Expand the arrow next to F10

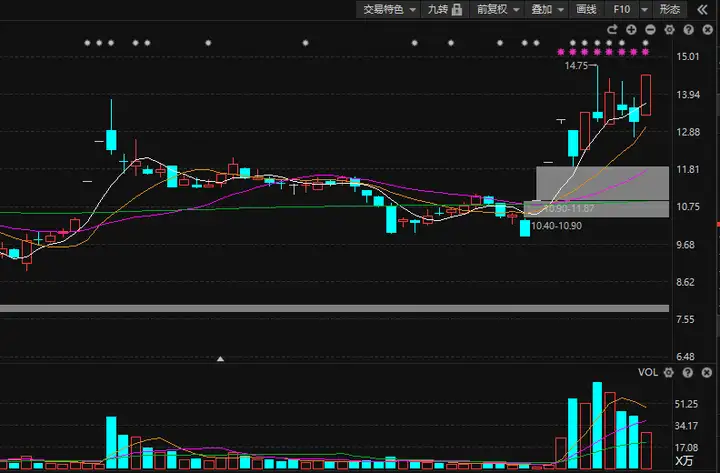pyautogui.click(x=645, y=9)
